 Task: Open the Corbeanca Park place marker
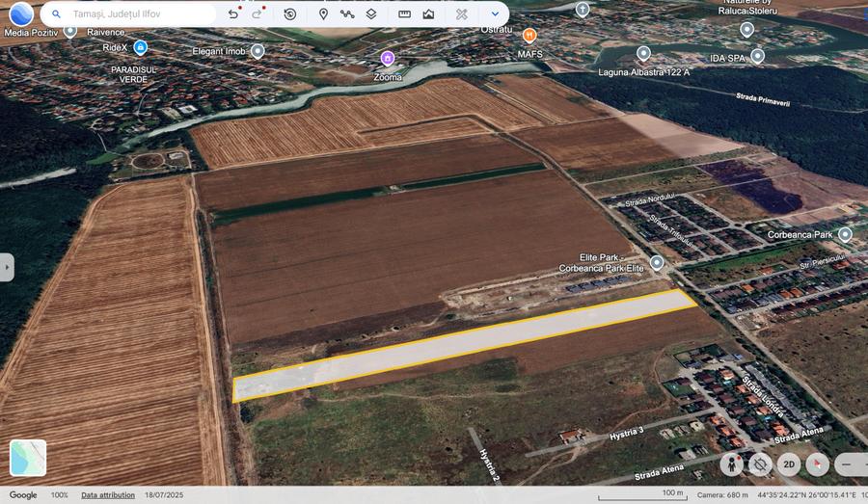[x=845, y=234]
